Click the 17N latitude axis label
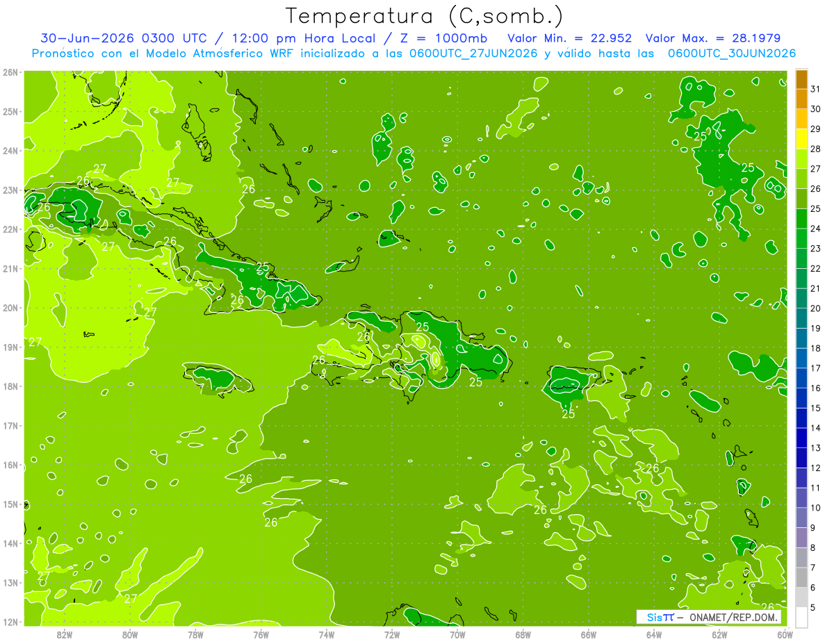Screen dimensions: 834x644 (10, 425)
